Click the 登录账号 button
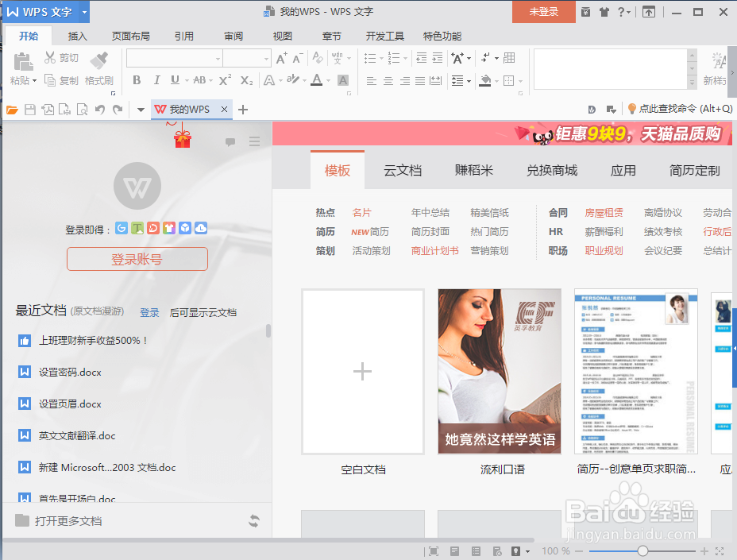This screenshot has height=560, width=737. (137, 259)
